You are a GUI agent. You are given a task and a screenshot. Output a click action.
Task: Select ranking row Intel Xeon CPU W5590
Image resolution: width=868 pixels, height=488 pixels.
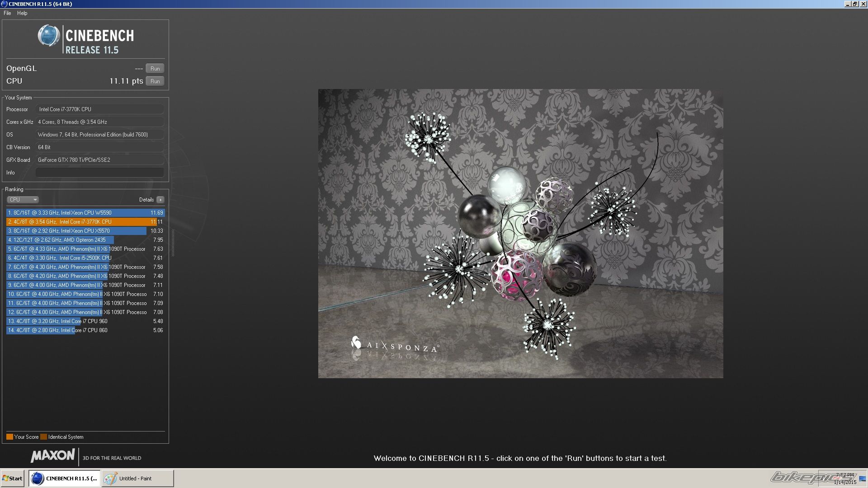85,213
